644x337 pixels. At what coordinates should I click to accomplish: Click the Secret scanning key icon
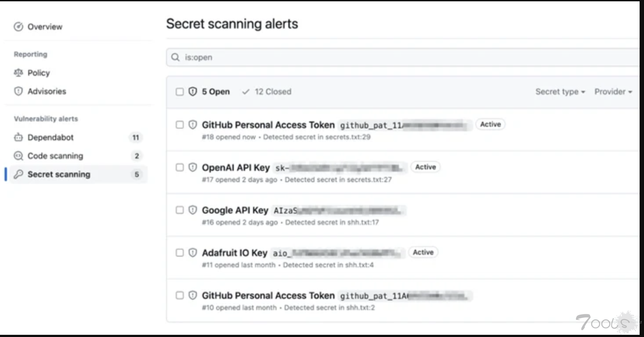pyautogui.click(x=18, y=174)
